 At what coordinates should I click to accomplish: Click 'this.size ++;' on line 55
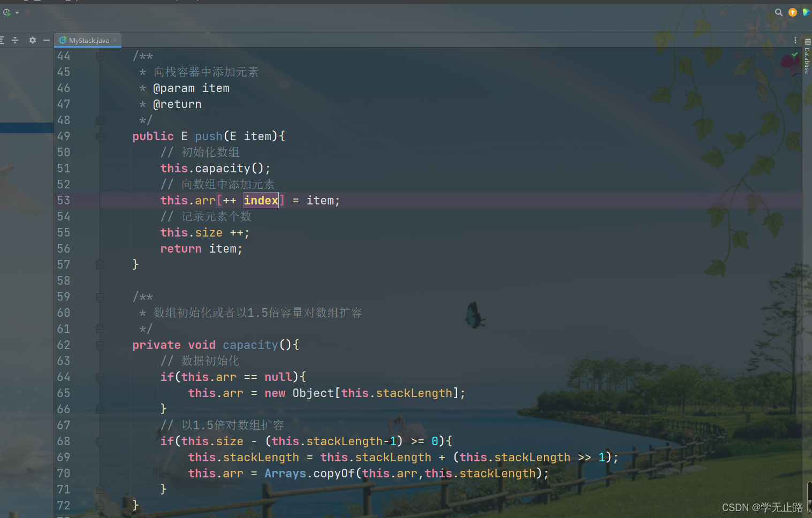point(205,233)
